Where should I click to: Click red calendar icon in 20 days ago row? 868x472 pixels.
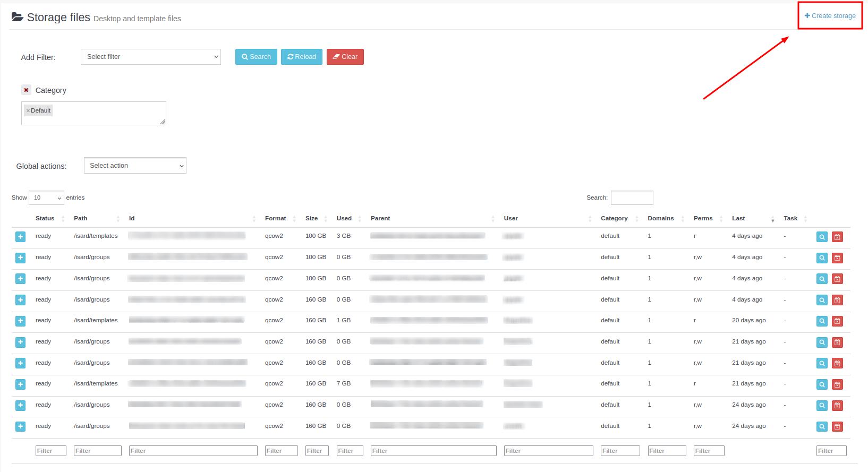pos(837,321)
